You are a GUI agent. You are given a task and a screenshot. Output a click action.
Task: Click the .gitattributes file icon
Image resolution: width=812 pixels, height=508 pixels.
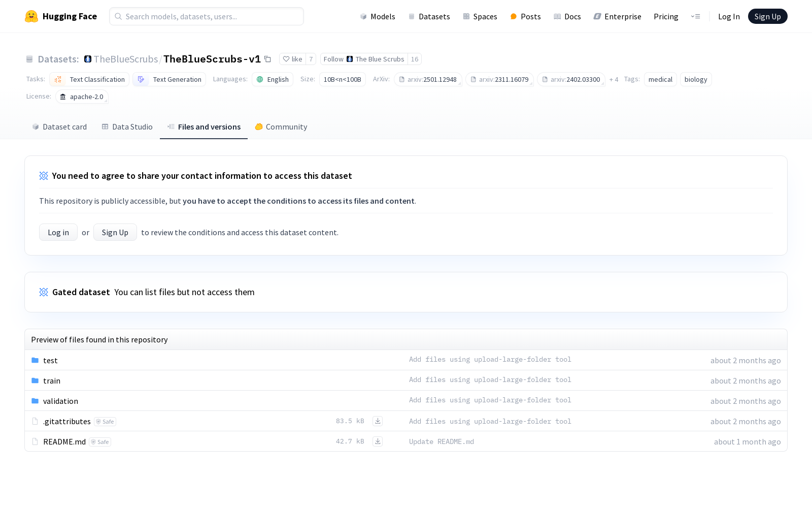pos(35,421)
